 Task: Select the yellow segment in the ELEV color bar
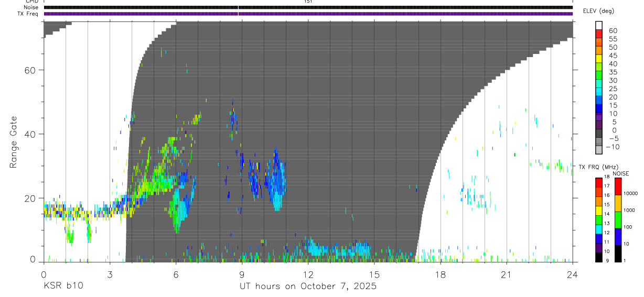[x=599, y=59]
